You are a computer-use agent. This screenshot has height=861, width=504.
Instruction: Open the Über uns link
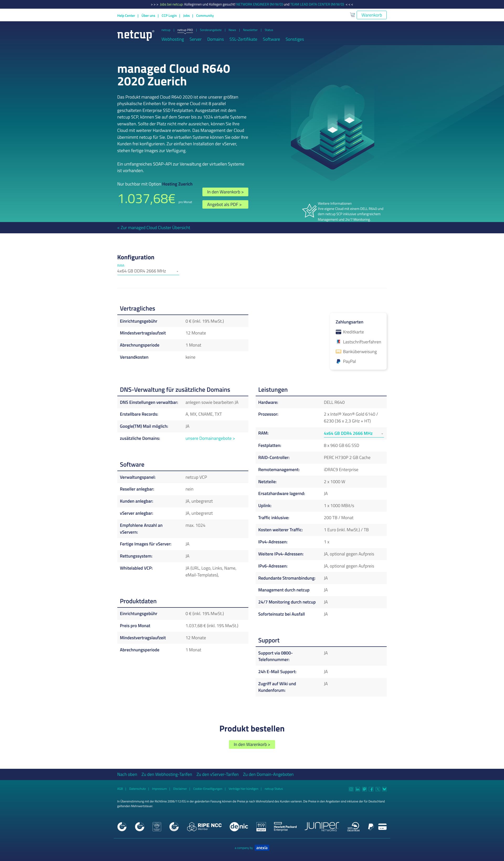pos(148,16)
